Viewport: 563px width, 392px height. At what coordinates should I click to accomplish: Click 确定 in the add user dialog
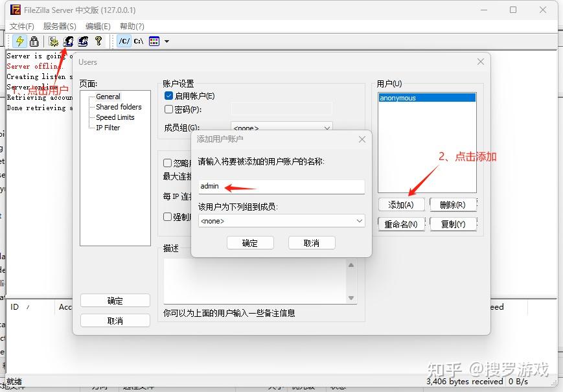[x=250, y=243]
